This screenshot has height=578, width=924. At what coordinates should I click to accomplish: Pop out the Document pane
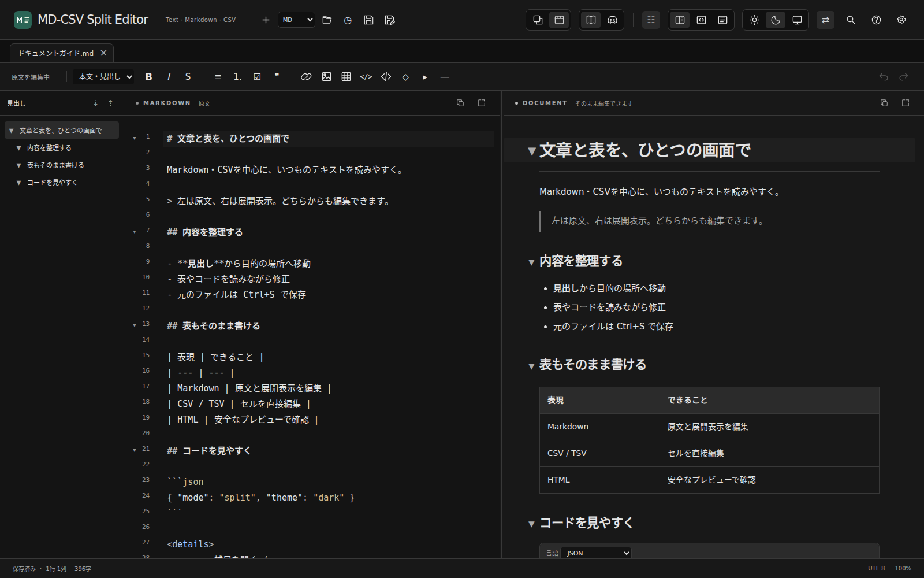906,103
